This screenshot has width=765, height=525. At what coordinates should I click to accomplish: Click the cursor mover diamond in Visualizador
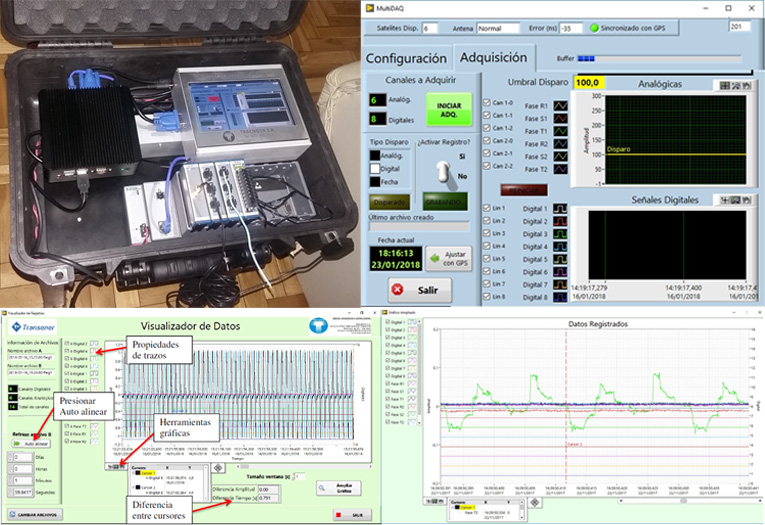219,467
